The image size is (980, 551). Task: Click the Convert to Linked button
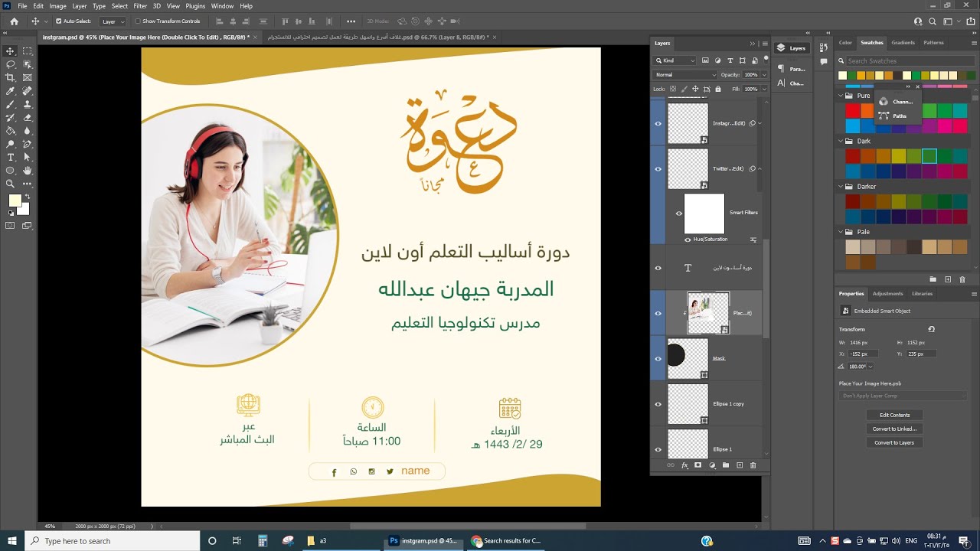(x=894, y=429)
